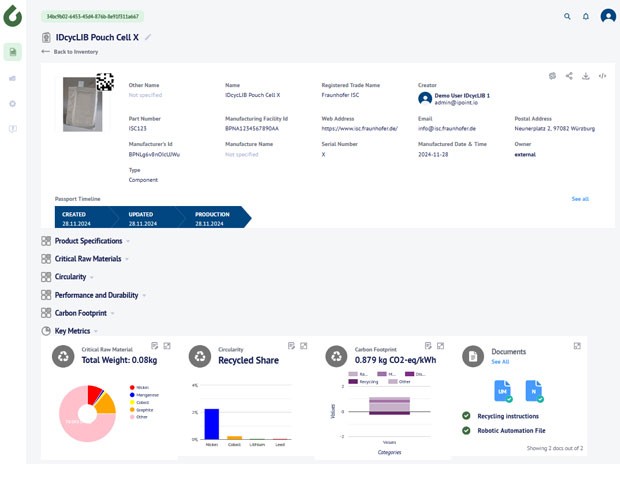The image size is (620, 500).
Task: Click the Demo User IDcycLIB 1 creator
Action: coord(462,96)
